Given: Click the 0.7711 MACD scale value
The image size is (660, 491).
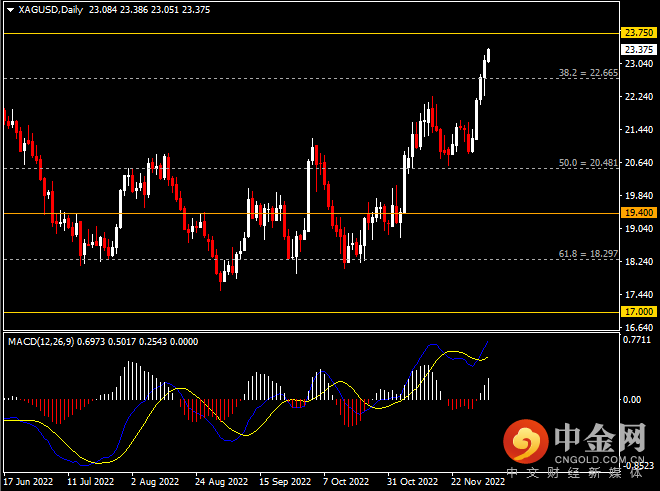Looking at the screenshot, I should 637,340.
